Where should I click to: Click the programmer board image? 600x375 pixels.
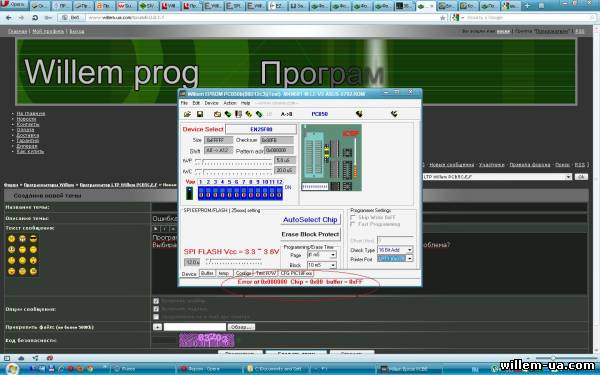coord(331,157)
